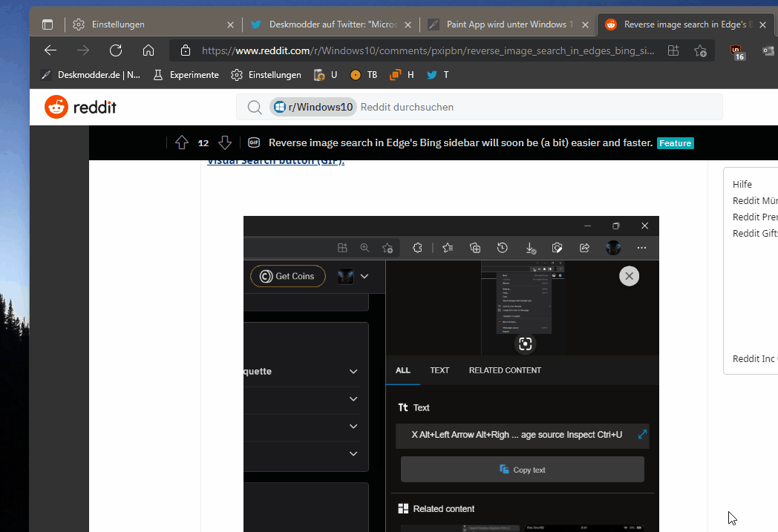View site information lock icon

[x=185, y=50]
